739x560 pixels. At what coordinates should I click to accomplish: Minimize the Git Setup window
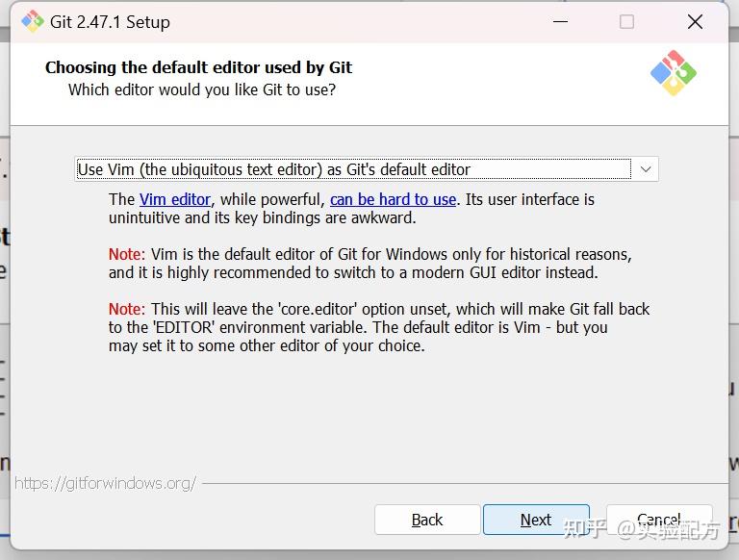(559, 22)
